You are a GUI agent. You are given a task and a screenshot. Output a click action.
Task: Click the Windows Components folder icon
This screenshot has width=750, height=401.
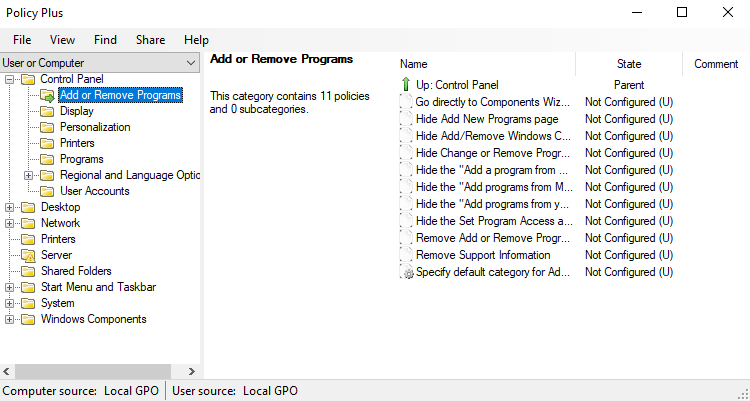[x=28, y=319]
